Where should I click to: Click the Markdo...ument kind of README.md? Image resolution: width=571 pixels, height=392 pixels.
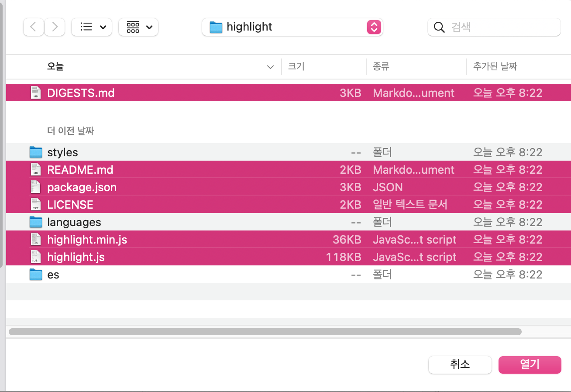pos(413,170)
